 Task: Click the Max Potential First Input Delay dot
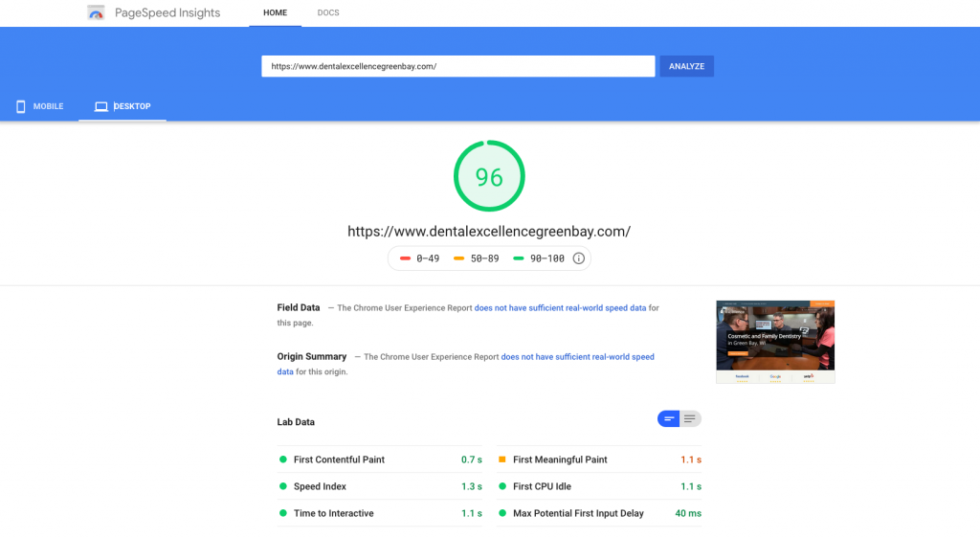(501, 513)
